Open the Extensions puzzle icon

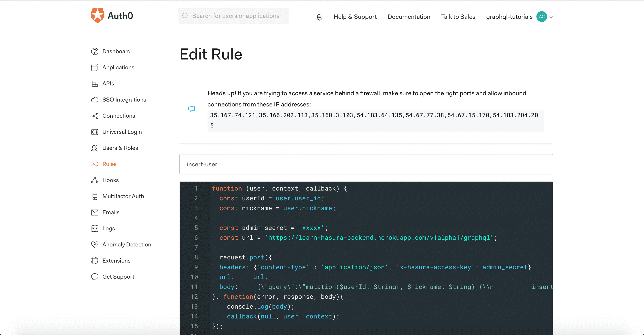[x=95, y=261]
